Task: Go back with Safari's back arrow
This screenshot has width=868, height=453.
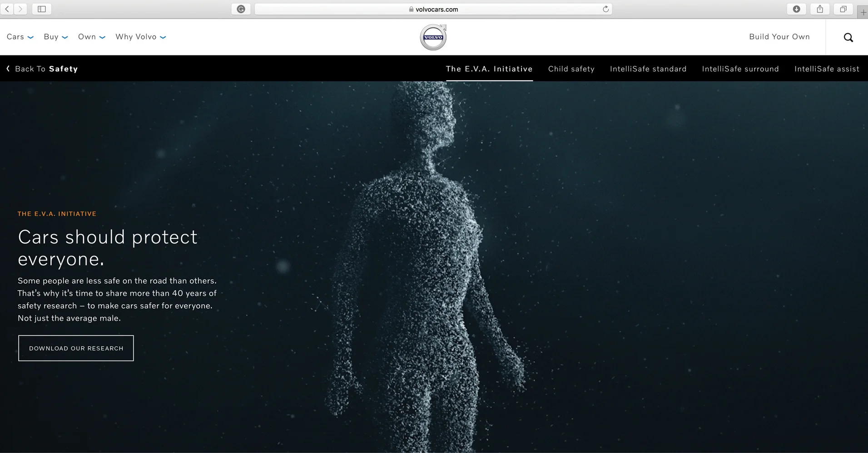Action: (7, 9)
